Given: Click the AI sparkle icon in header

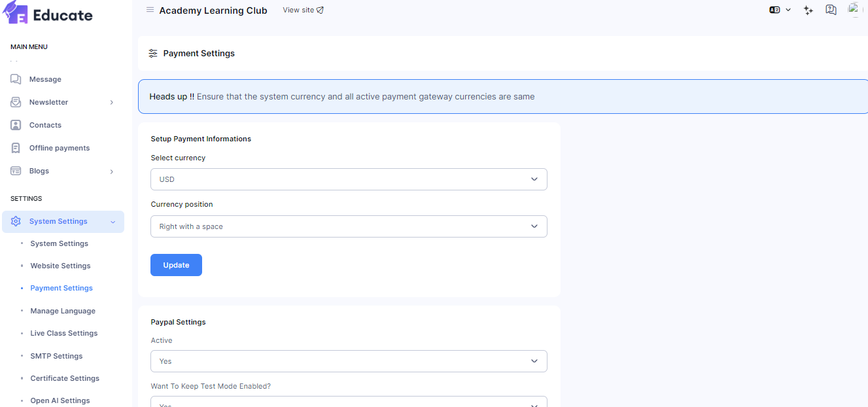Looking at the screenshot, I should (x=808, y=10).
